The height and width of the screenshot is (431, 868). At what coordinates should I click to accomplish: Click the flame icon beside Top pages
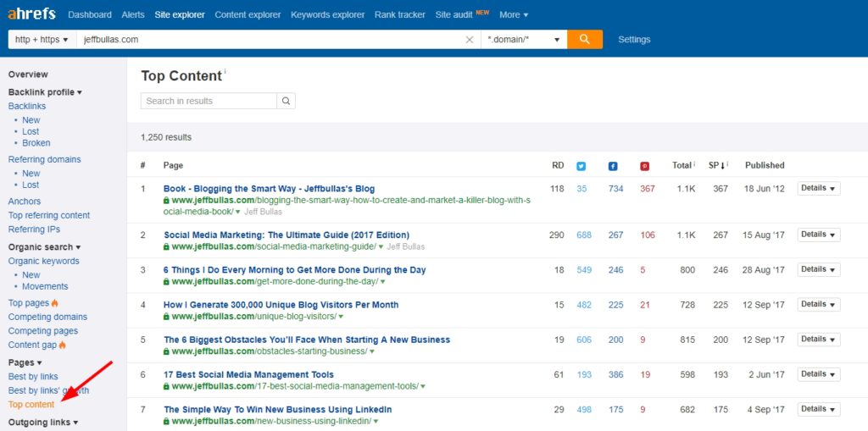pos(55,302)
